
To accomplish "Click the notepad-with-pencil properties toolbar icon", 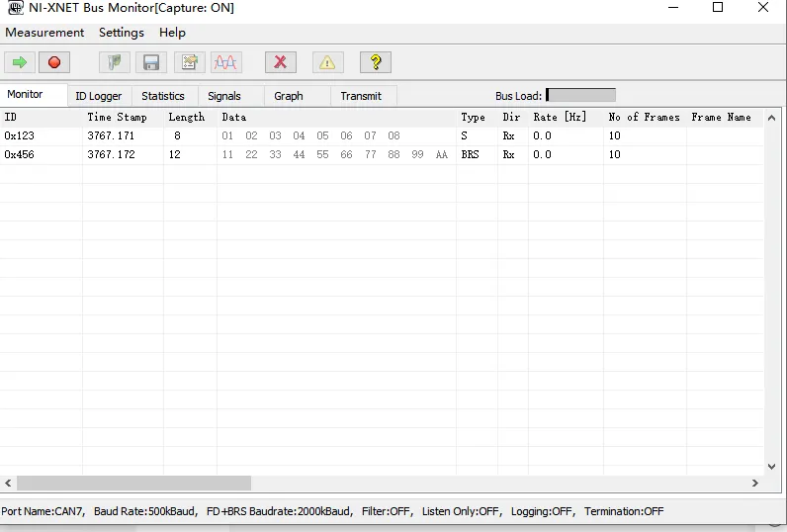I will (x=189, y=62).
